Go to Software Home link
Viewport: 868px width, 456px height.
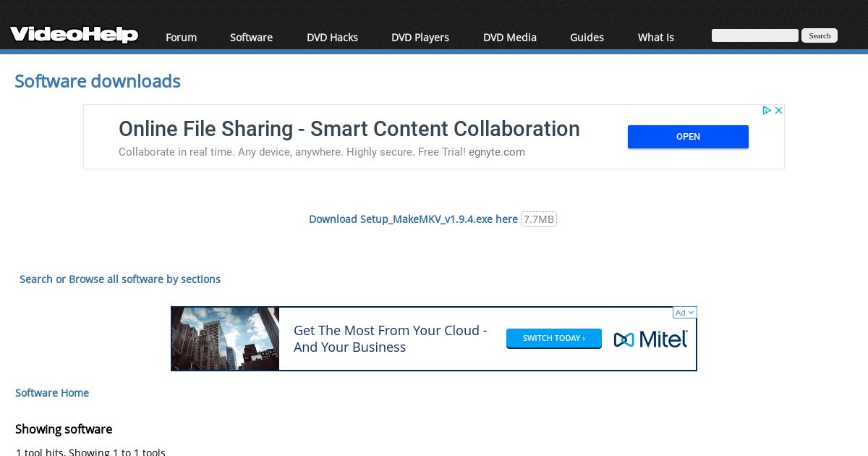52,393
